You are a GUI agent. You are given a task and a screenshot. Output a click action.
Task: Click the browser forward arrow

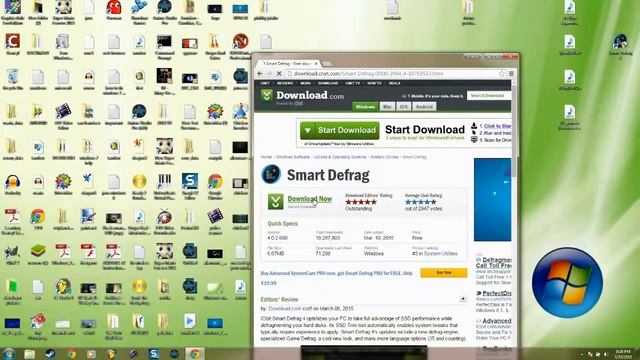coord(269,73)
